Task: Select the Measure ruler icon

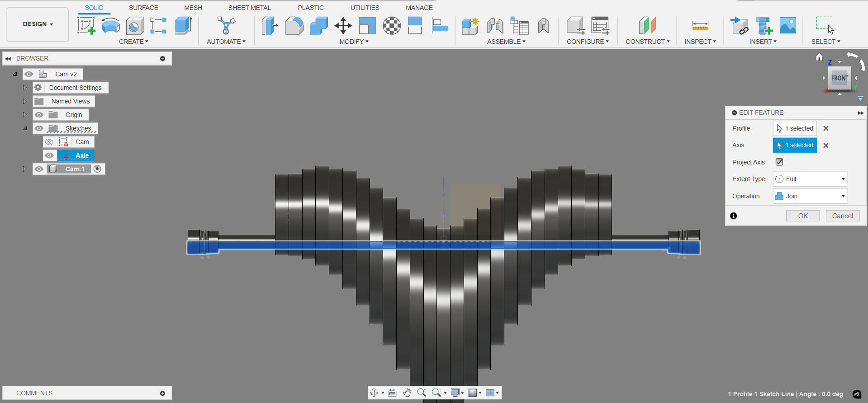Action: click(x=700, y=26)
